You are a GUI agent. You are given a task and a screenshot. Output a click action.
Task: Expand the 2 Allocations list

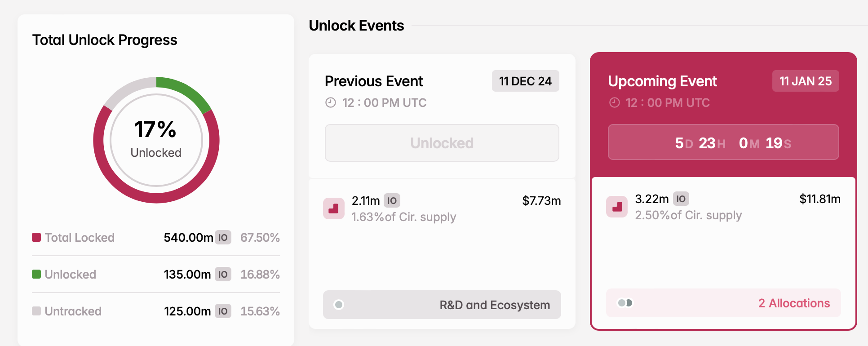coord(793,303)
